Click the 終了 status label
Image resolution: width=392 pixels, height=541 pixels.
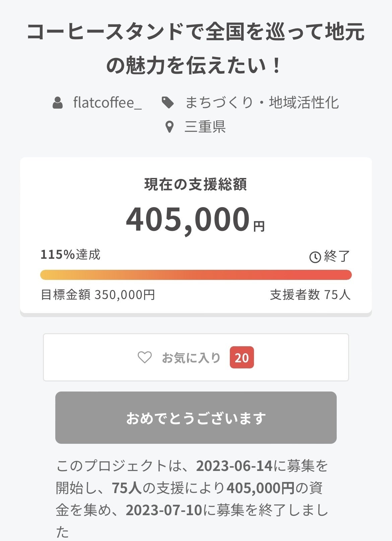click(336, 257)
